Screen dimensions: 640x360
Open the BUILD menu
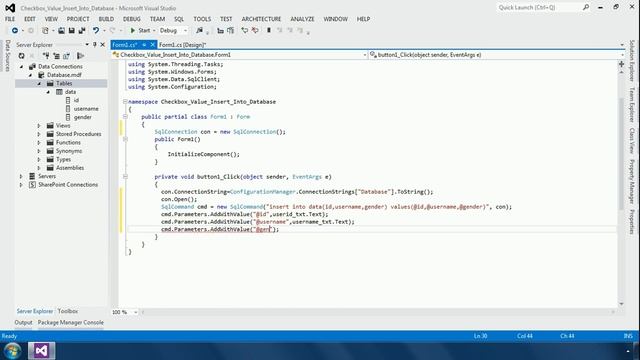(x=106, y=19)
